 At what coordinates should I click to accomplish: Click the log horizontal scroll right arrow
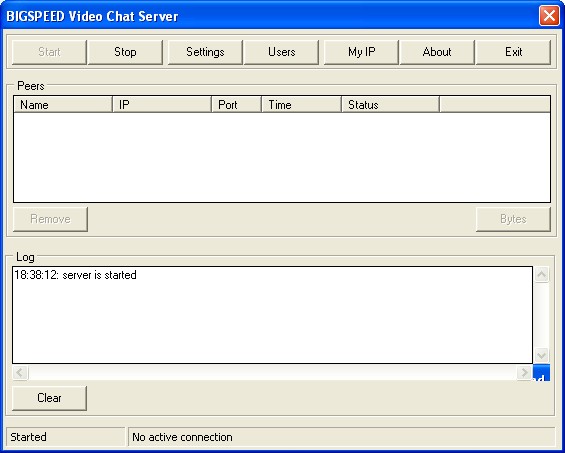[x=524, y=372]
